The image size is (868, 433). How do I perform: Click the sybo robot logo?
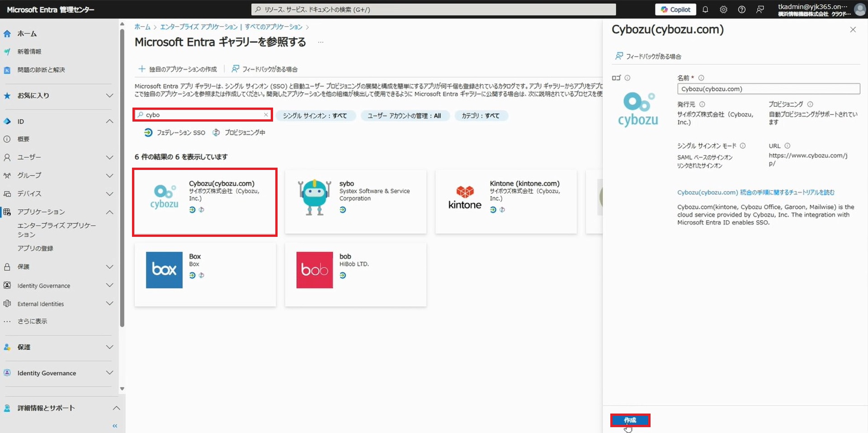point(315,198)
